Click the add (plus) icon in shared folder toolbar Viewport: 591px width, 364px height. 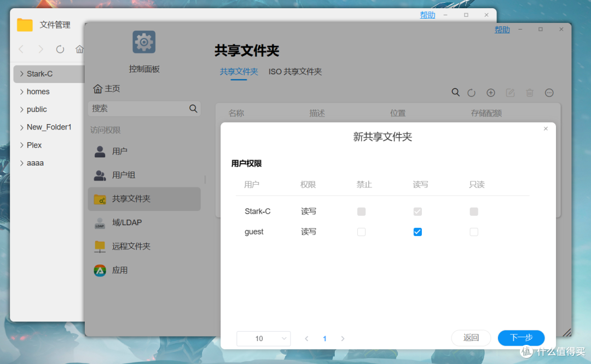tap(490, 92)
